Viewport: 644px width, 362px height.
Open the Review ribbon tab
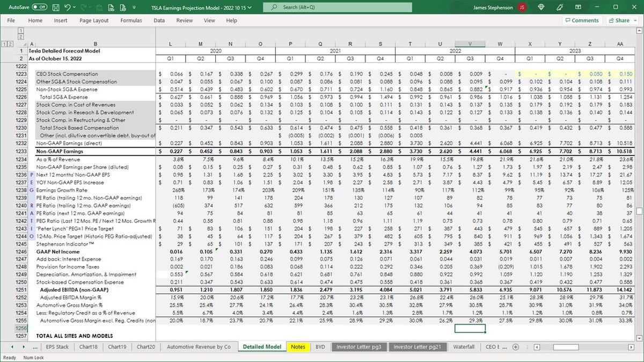(x=184, y=20)
